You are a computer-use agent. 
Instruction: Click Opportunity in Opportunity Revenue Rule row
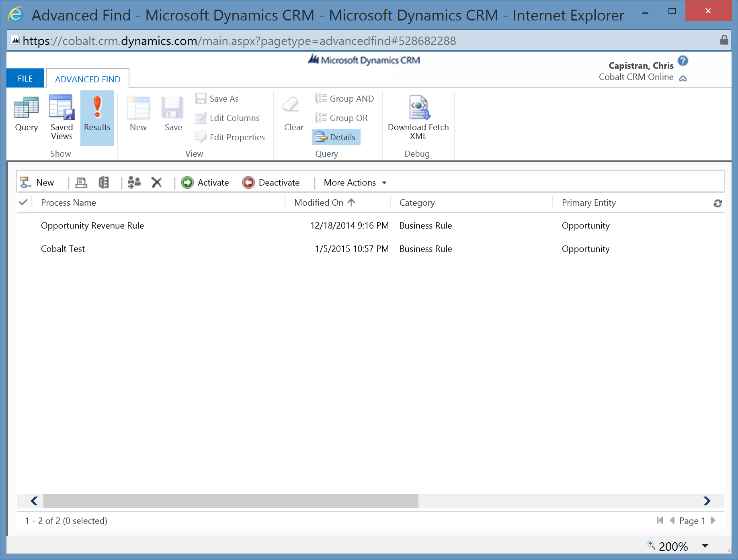586,225
